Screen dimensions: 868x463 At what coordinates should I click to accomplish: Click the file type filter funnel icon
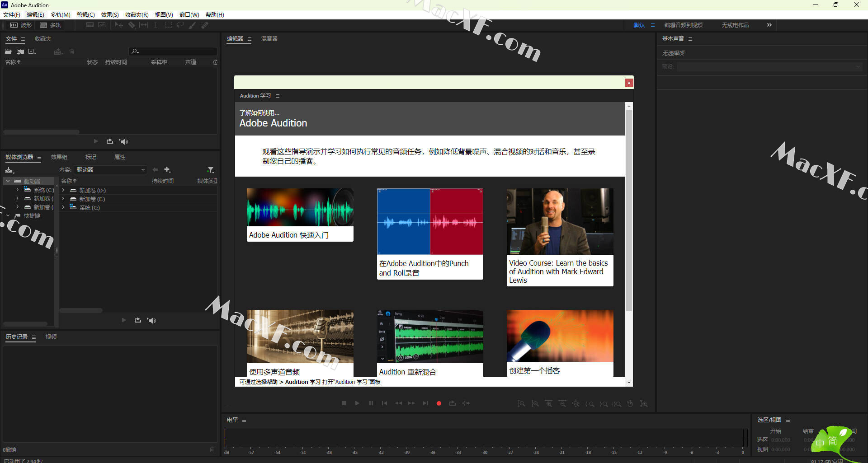(211, 170)
